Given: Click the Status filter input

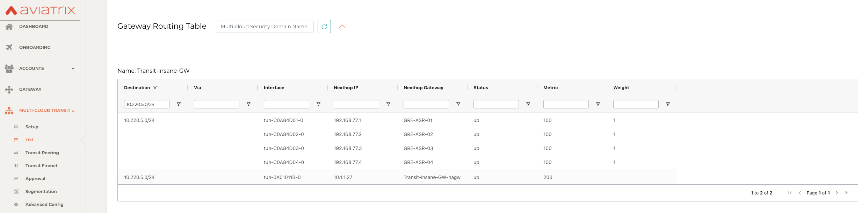Looking at the screenshot, I should click(496, 104).
